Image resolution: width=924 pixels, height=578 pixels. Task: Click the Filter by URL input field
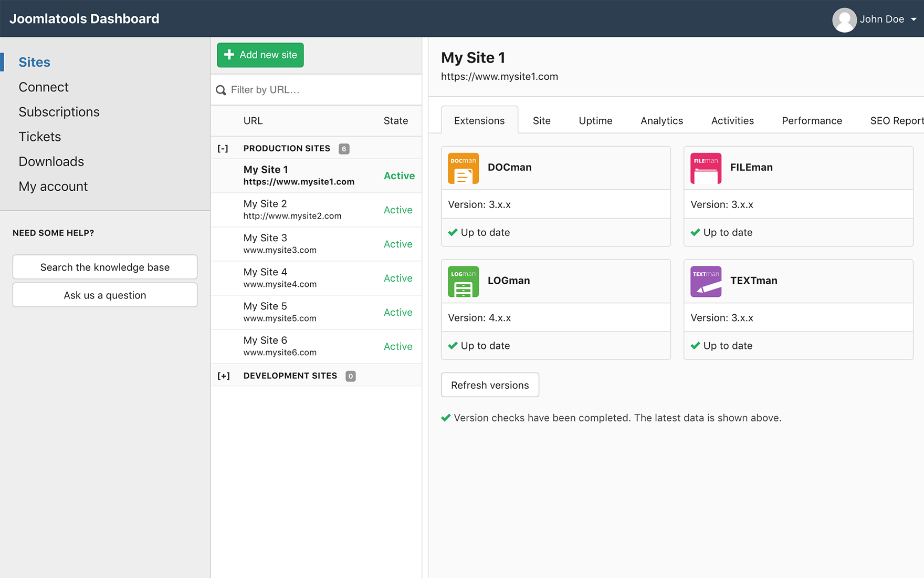316,90
